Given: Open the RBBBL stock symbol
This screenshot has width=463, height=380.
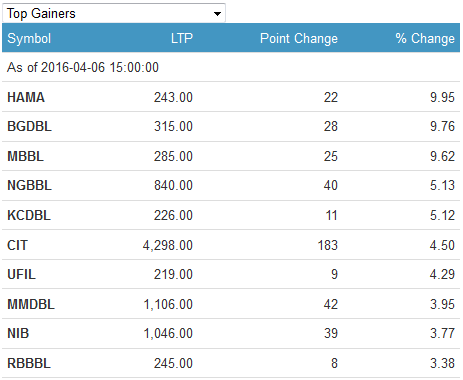Looking at the screenshot, I should click(x=29, y=363).
